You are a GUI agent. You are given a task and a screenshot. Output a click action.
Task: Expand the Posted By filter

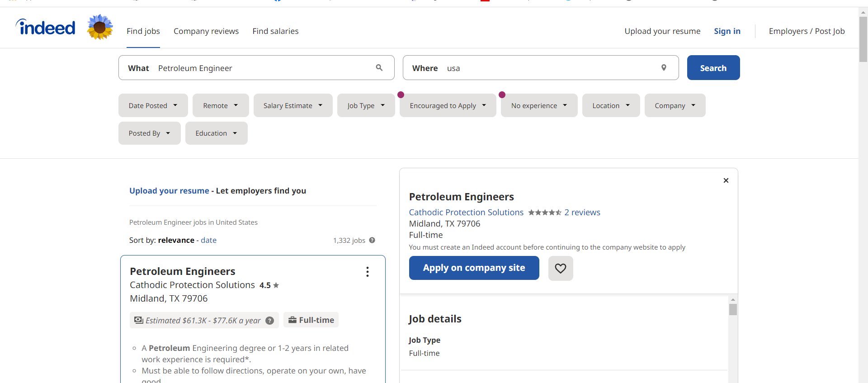150,133
